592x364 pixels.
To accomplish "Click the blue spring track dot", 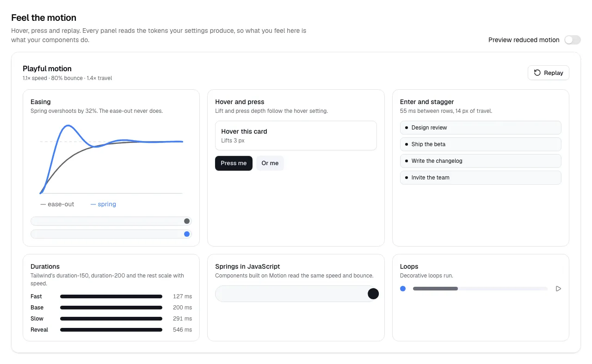I will pos(187,234).
